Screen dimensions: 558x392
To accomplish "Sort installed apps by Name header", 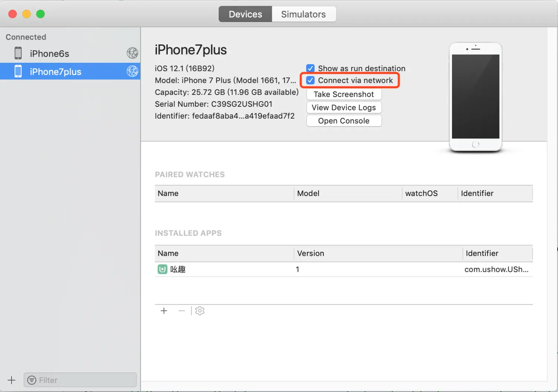I will pyautogui.click(x=224, y=253).
